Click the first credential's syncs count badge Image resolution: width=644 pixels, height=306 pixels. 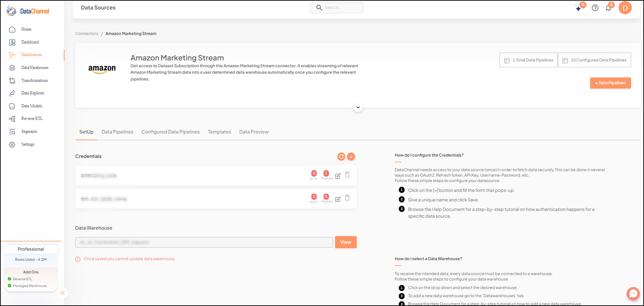[314, 174]
